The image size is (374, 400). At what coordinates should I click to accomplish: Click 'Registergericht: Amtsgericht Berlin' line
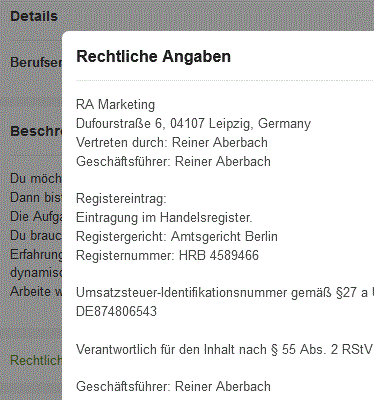tap(177, 237)
